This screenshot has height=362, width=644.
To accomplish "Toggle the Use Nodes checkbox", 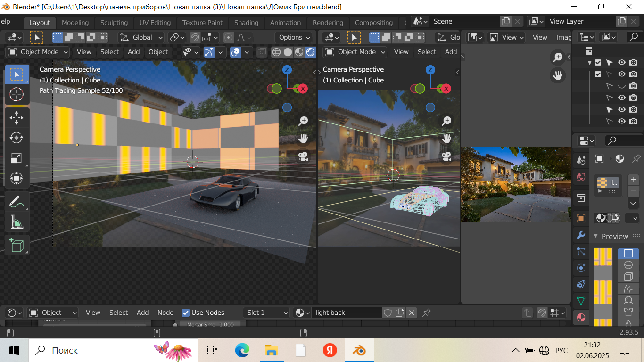I will coord(186,313).
